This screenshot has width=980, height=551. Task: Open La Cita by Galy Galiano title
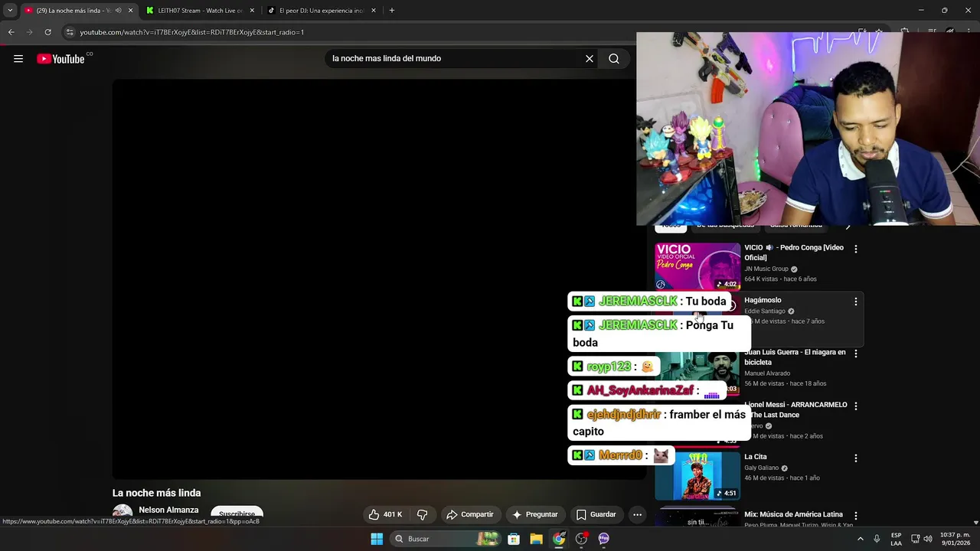(756, 457)
